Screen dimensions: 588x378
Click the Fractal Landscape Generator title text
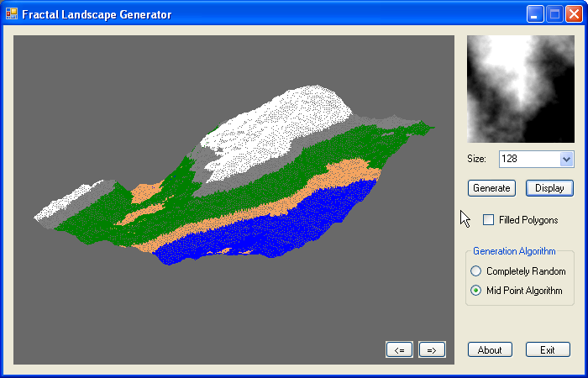tap(97, 14)
